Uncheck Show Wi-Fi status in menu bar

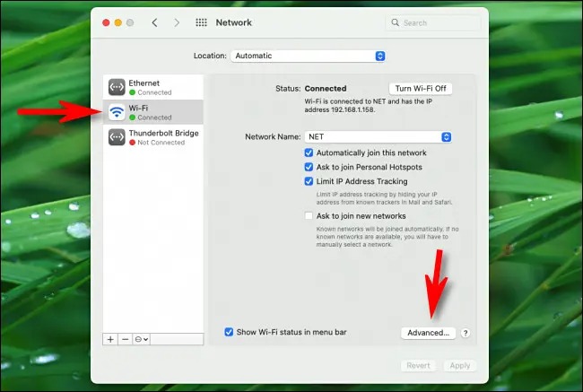pos(229,332)
